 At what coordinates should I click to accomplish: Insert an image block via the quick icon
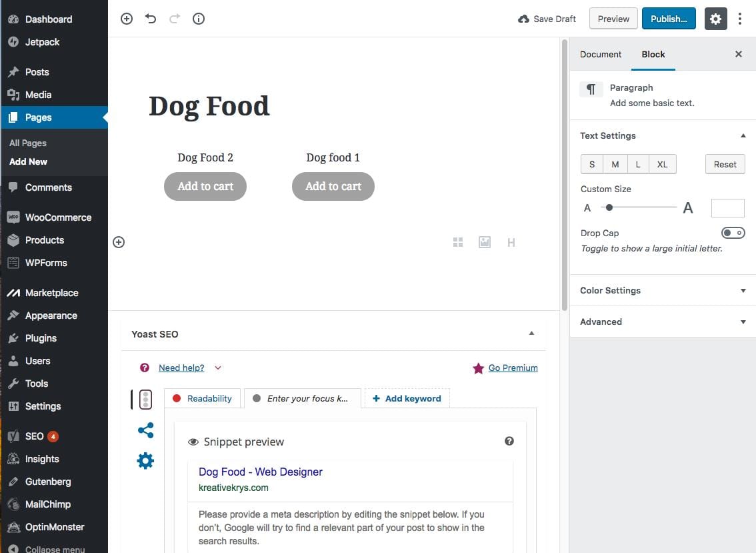pyautogui.click(x=485, y=242)
